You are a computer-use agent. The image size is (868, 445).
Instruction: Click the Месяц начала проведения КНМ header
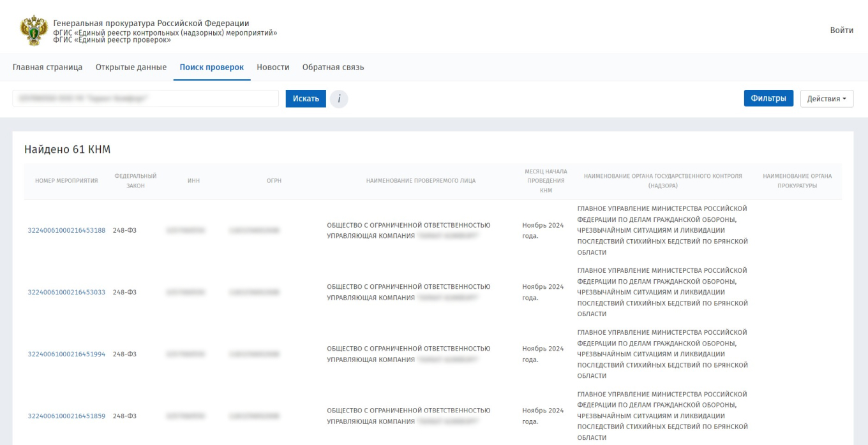(x=545, y=181)
